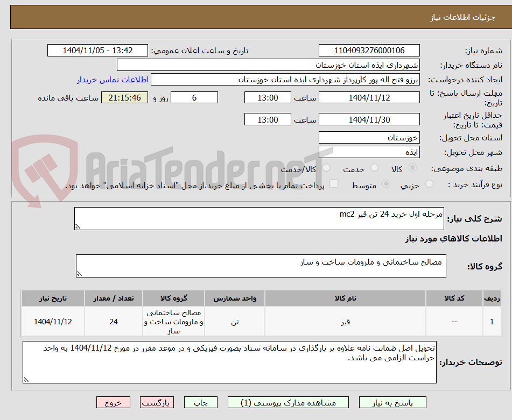Select the خدمت radio button
Image resolution: width=512 pixels, height=420 pixels.
click(375, 168)
